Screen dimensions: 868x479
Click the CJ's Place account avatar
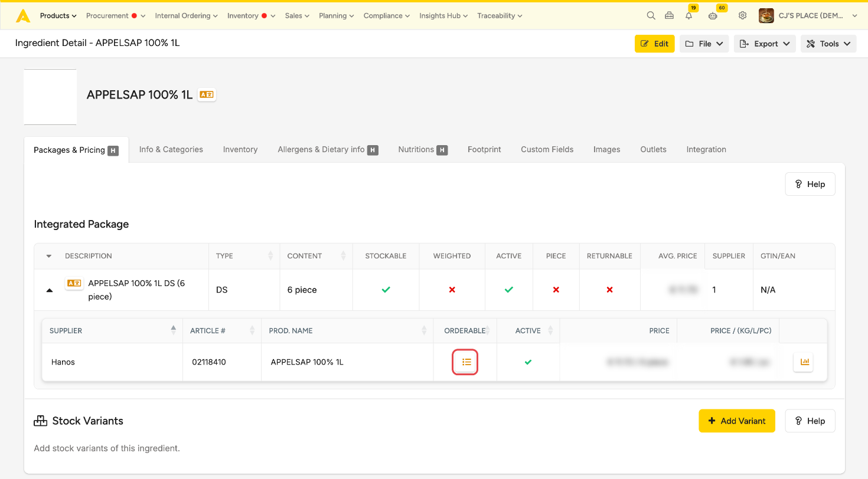[766, 16]
